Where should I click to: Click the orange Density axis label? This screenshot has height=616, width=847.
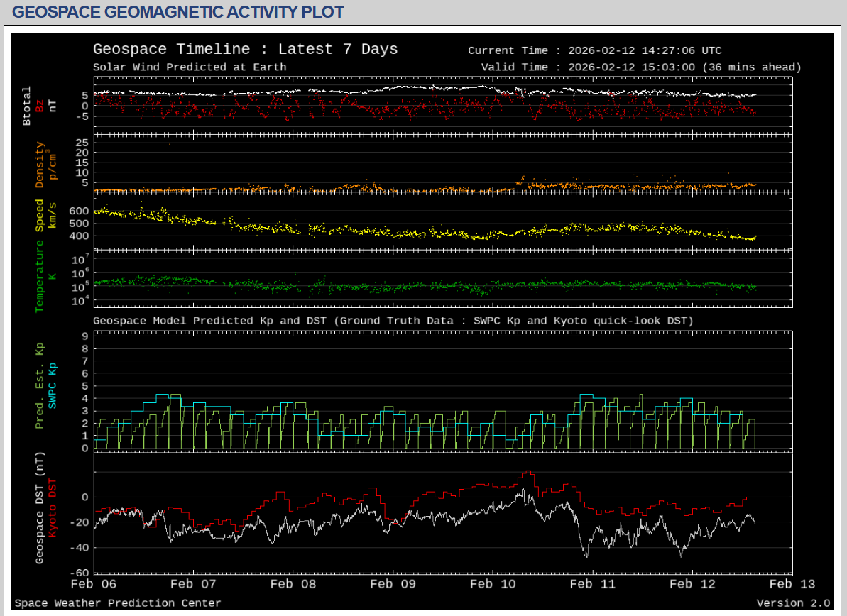coord(40,165)
